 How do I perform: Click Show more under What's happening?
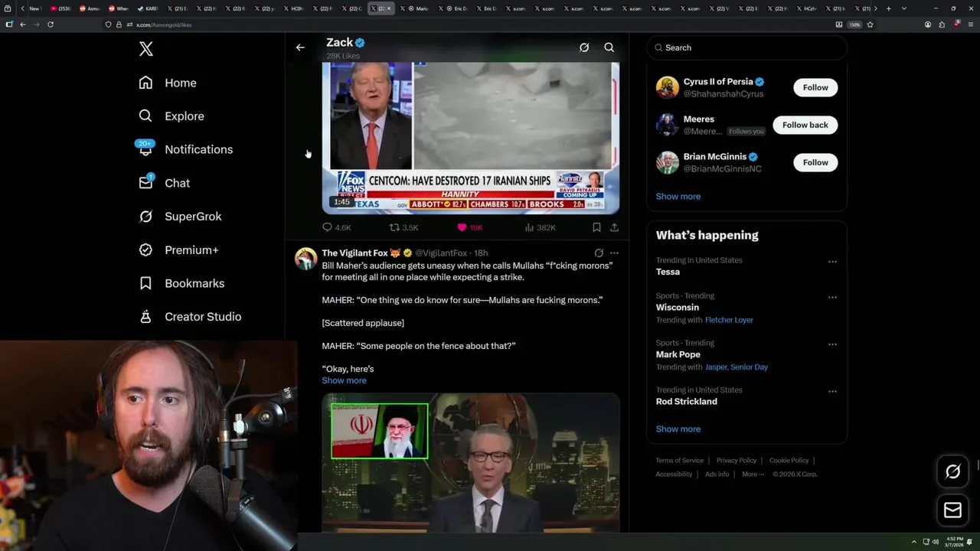tap(678, 429)
